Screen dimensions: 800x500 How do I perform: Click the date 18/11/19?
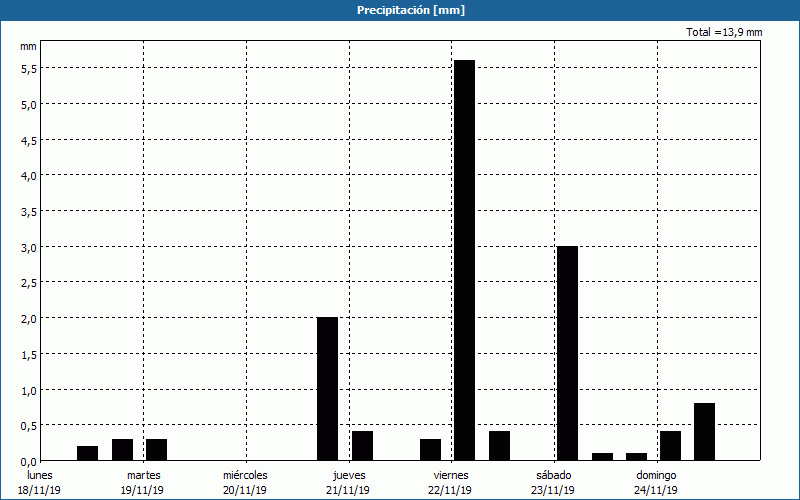(x=39, y=490)
